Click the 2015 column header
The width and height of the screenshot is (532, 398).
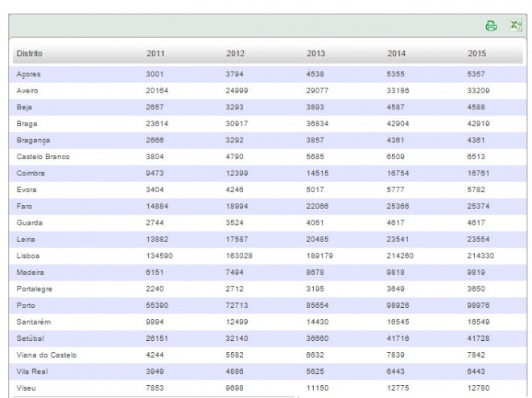[476, 54]
